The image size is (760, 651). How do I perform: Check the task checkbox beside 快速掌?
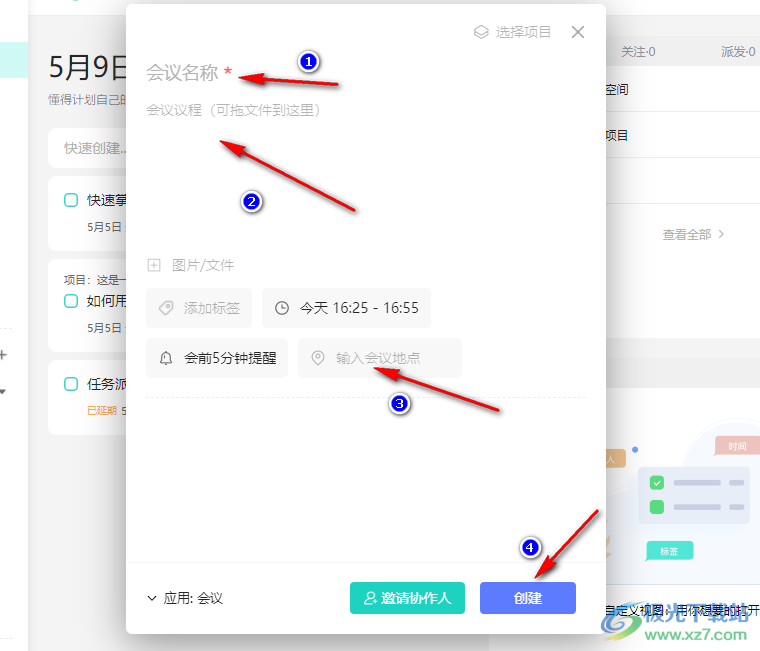tap(71, 200)
